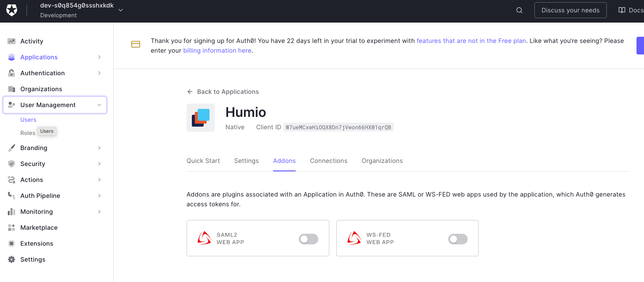Enable the SAML2 Web App addon
The height and width of the screenshot is (282, 644).
pos(308,239)
